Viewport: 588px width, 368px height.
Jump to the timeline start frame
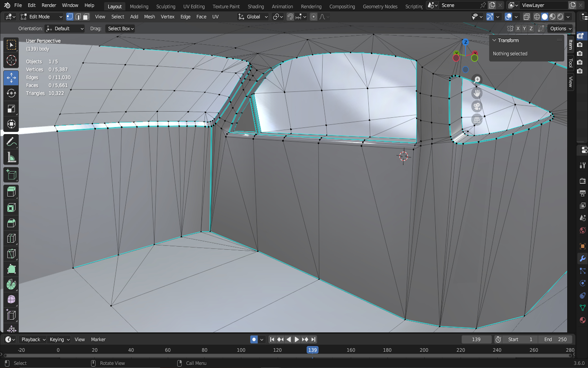tap(272, 339)
